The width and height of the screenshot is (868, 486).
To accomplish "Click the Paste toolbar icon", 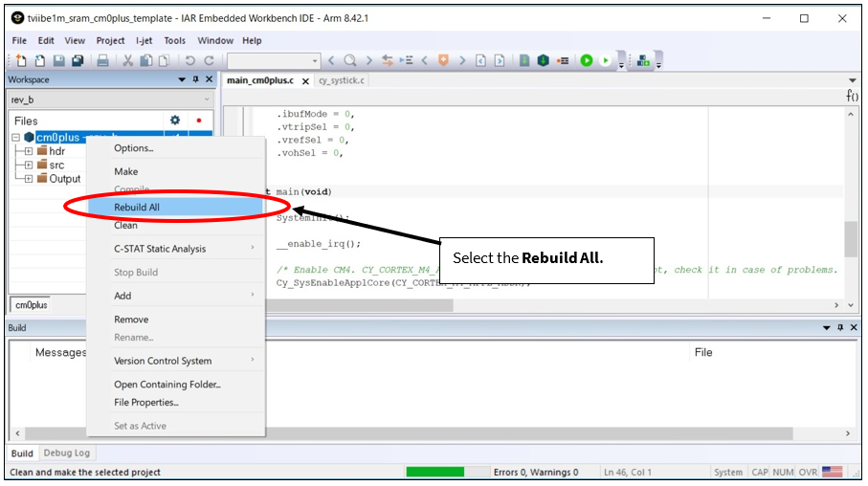I will pos(165,60).
